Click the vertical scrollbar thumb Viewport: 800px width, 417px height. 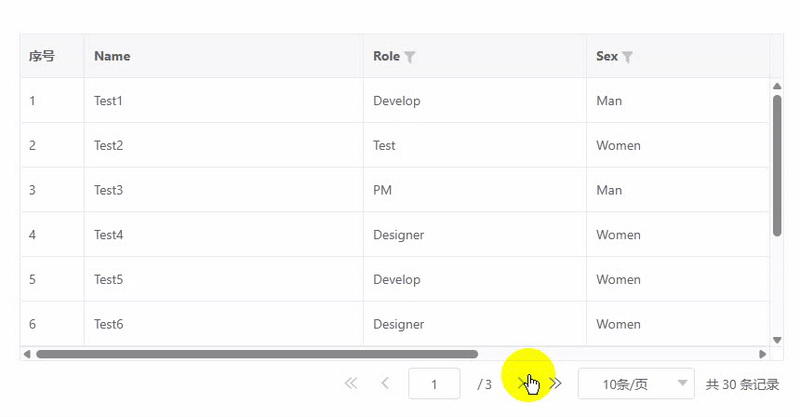(777, 165)
